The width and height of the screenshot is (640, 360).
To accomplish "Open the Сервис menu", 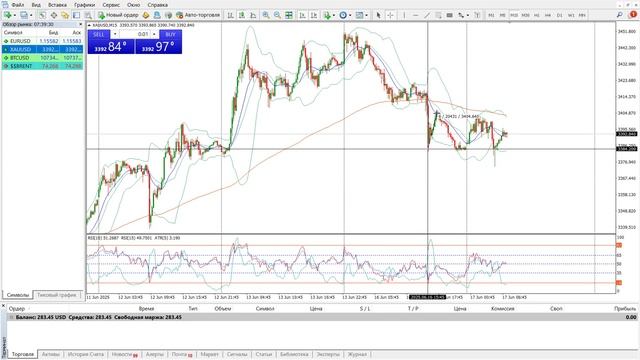I will tap(111, 5).
